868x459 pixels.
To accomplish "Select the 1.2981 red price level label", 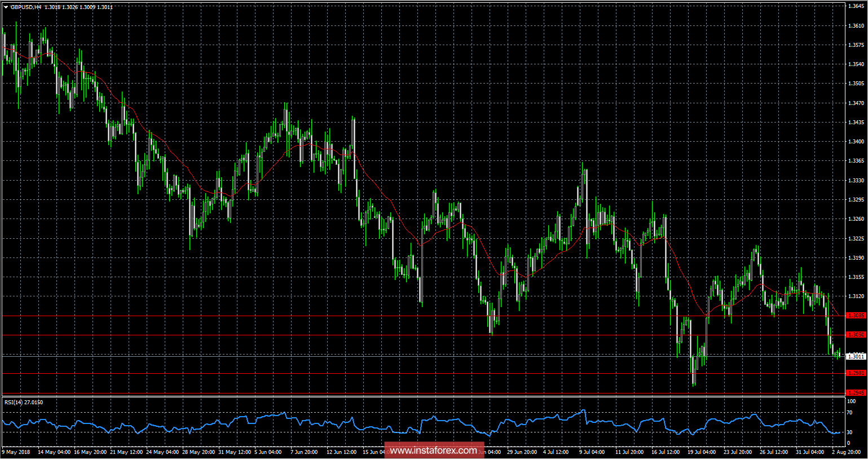I will pyautogui.click(x=856, y=373).
